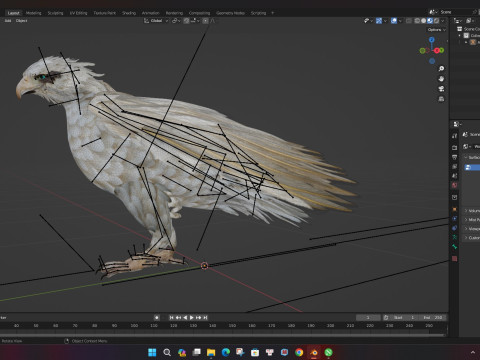Jump to the next keyframe
Screen dimensions: 480x360
(x=199, y=318)
